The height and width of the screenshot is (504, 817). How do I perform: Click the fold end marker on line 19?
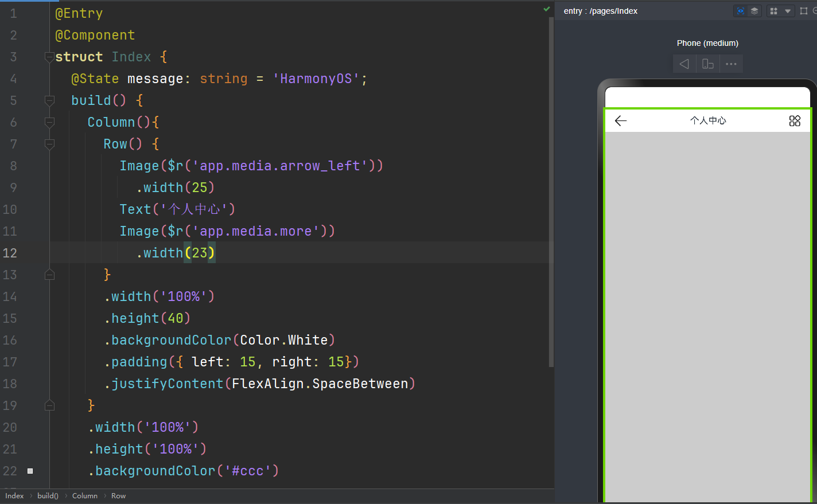(49, 405)
